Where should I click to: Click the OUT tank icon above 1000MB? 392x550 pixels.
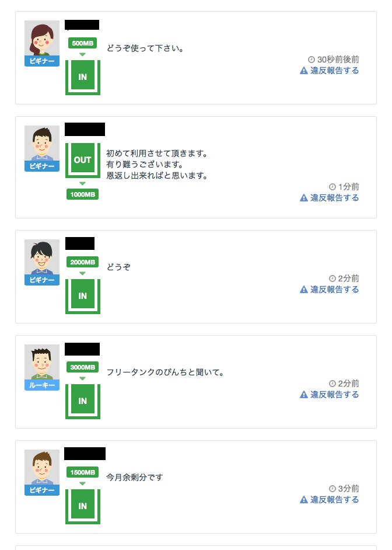pyautogui.click(x=83, y=159)
